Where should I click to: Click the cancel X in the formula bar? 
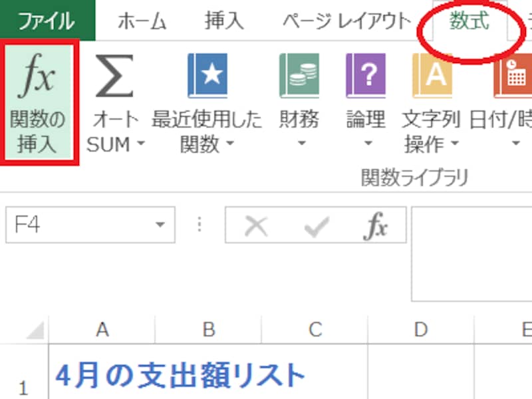point(256,226)
